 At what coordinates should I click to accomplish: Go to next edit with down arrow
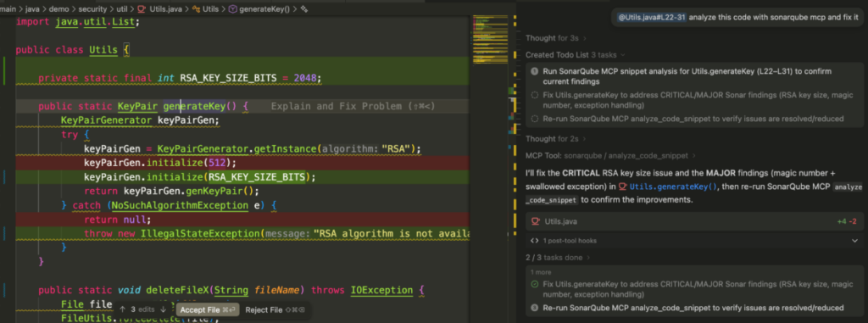163,309
